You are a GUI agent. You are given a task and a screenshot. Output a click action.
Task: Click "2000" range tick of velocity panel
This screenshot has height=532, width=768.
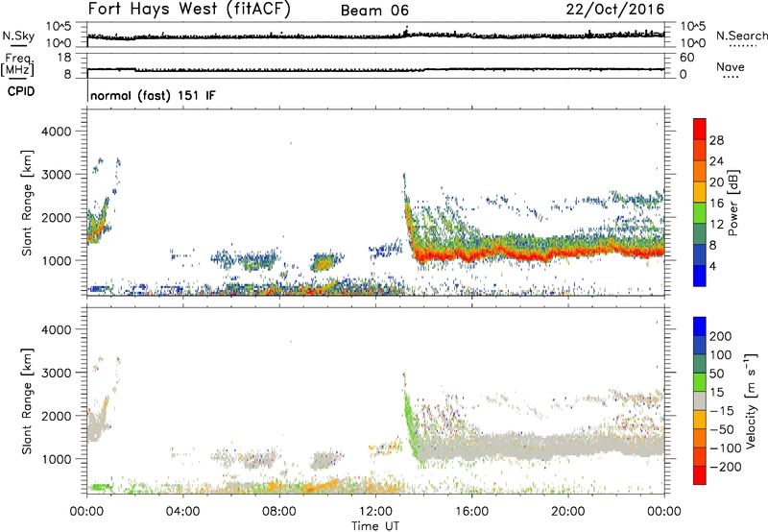[57, 416]
